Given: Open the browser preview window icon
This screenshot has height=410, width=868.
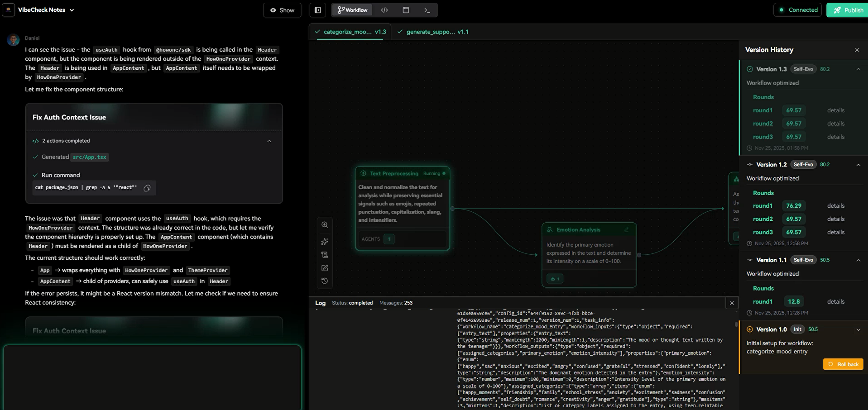Looking at the screenshot, I should tap(406, 10).
